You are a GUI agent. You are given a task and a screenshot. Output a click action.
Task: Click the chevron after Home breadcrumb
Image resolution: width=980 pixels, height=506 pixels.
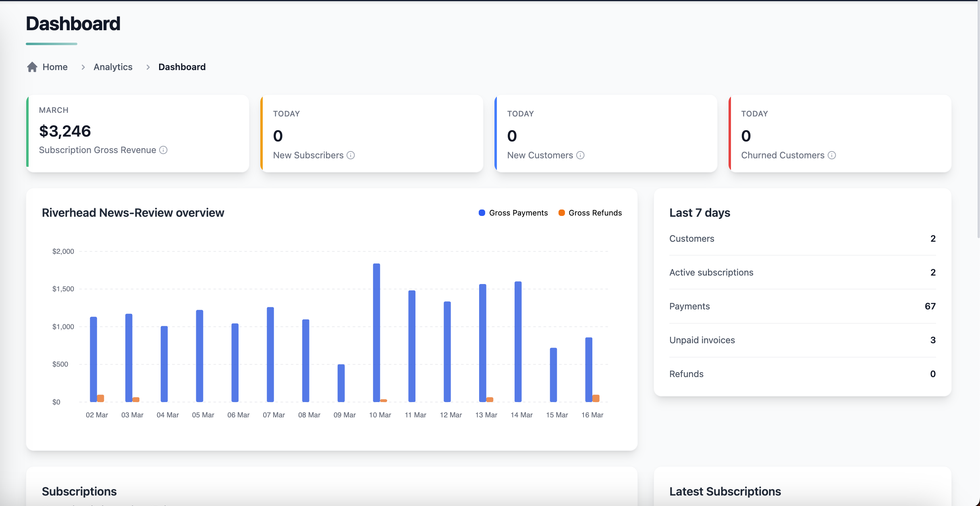point(83,67)
